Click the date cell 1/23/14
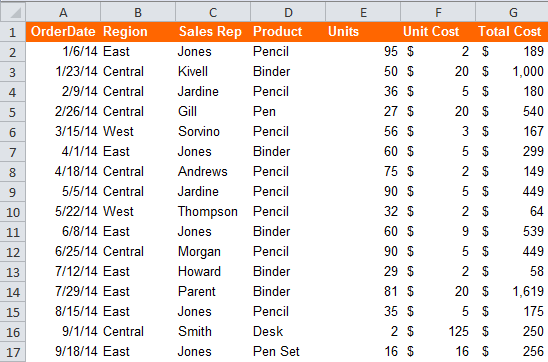The width and height of the screenshot is (548, 362). pos(63,72)
